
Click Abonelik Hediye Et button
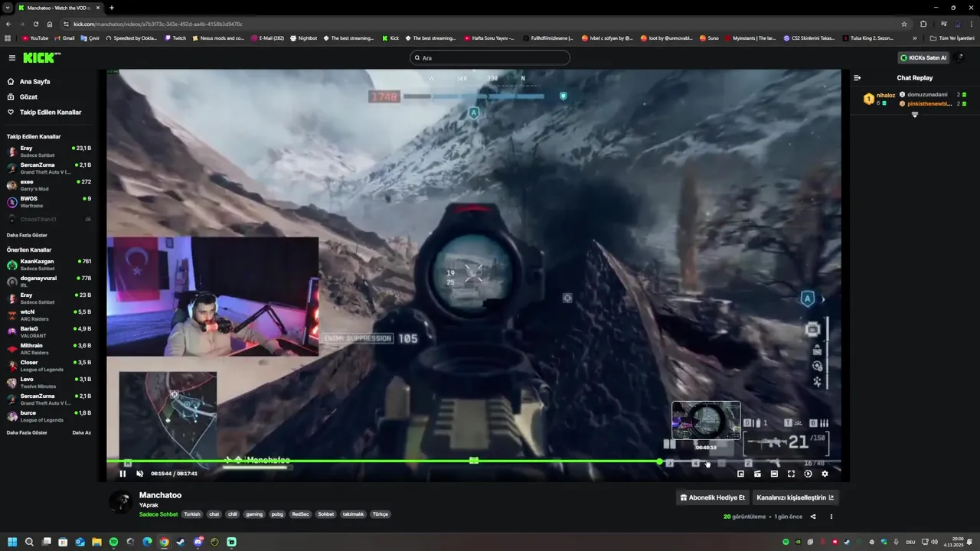tap(712, 497)
